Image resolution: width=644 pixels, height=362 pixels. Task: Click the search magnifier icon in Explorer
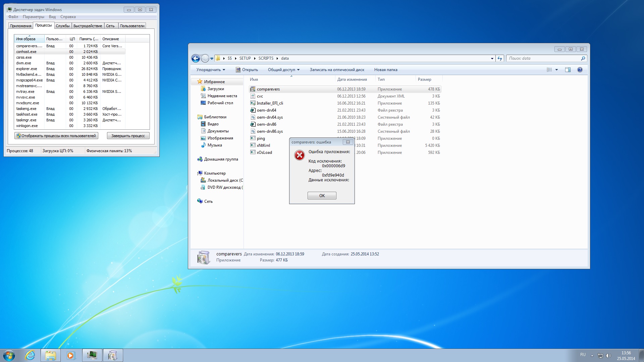click(x=583, y=58)
